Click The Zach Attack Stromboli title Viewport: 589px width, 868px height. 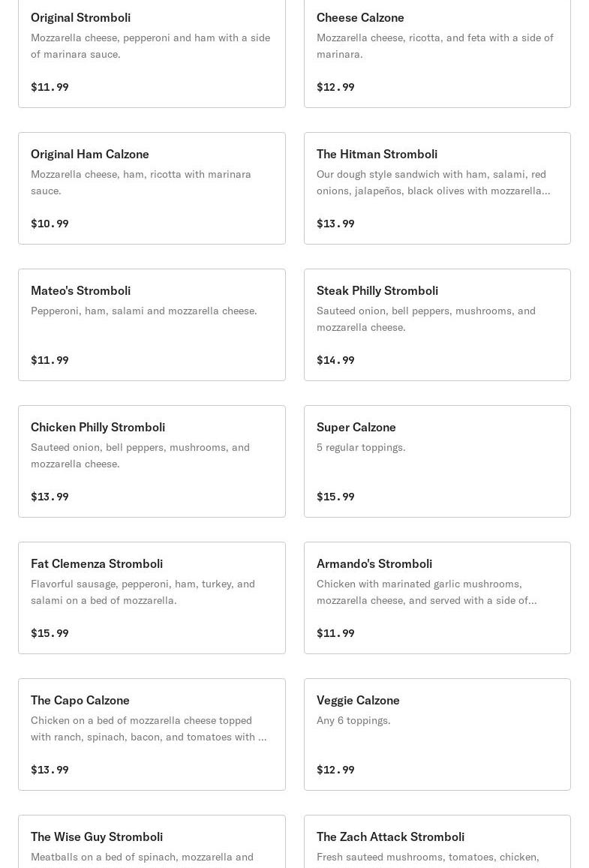pyautogui.click(x=390, y=836)
